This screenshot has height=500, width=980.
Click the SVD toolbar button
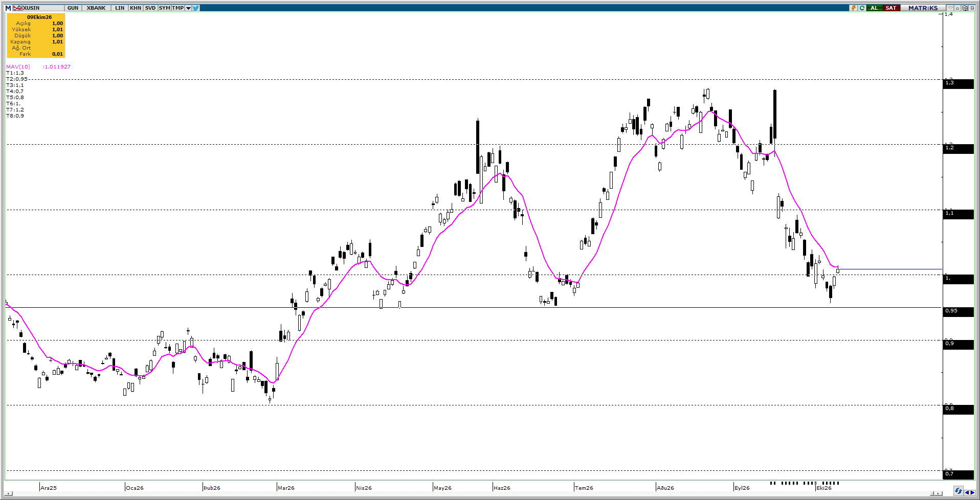click(150, 8)
